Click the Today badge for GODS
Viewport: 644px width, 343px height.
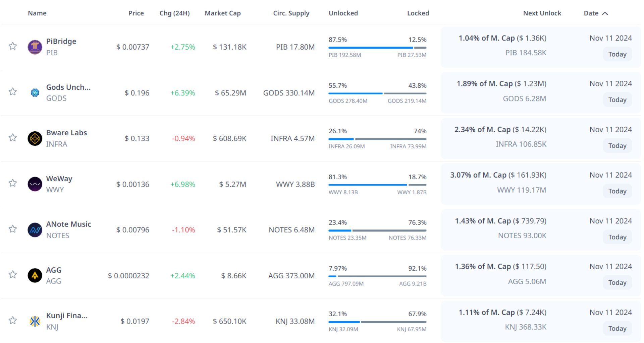(617, 100)
